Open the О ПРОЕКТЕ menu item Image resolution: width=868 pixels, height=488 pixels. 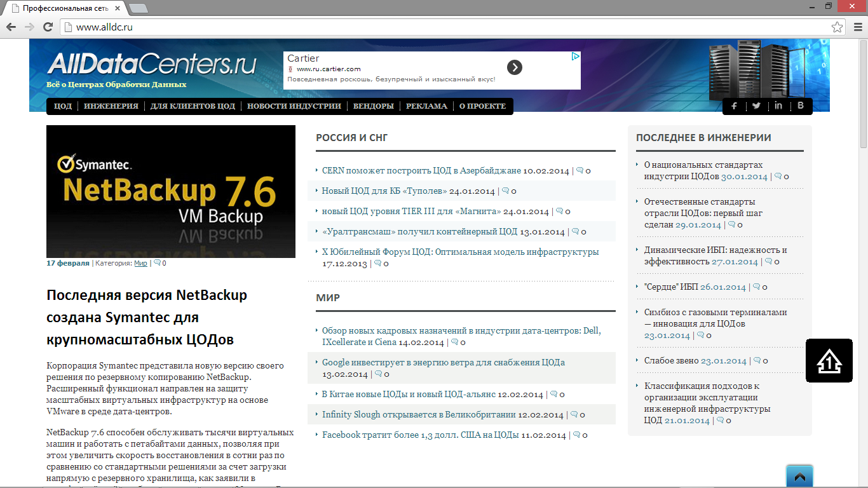(483, 106)
